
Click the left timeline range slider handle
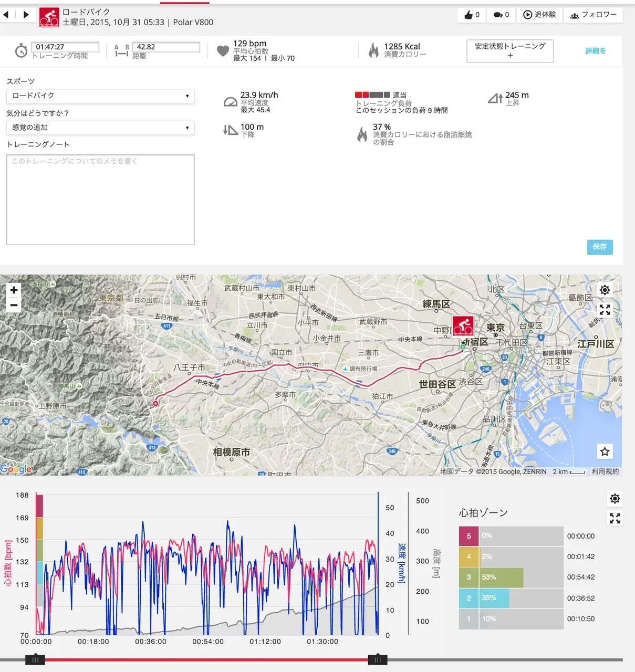(x=35, y=659)
